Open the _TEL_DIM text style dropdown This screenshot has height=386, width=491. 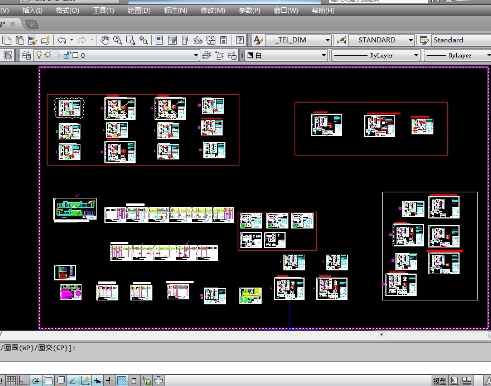298,40
